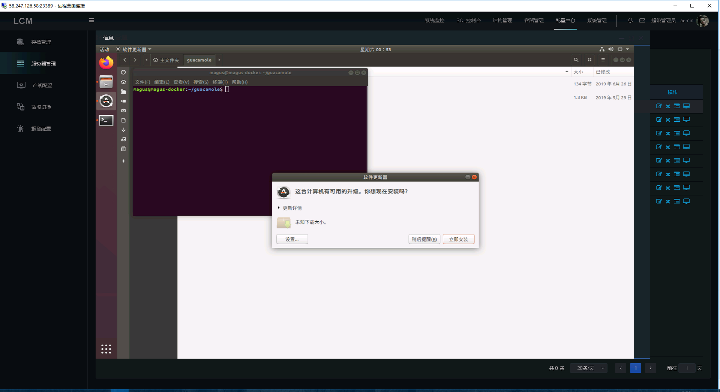Image resolution: width=720 pixels, height=392 pixels.
Task: Click the monitor console icon in the last table row
Action: coord(686,201)
